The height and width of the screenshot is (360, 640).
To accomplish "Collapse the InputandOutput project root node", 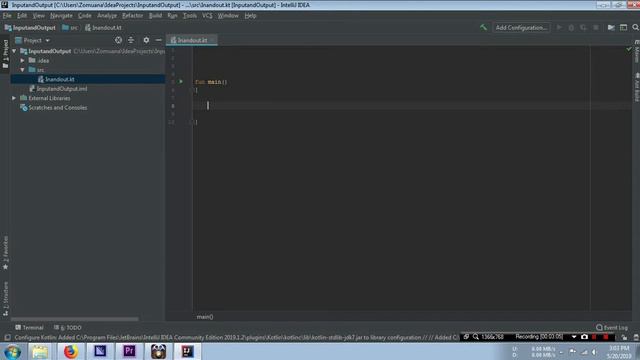I will point(14,51).
